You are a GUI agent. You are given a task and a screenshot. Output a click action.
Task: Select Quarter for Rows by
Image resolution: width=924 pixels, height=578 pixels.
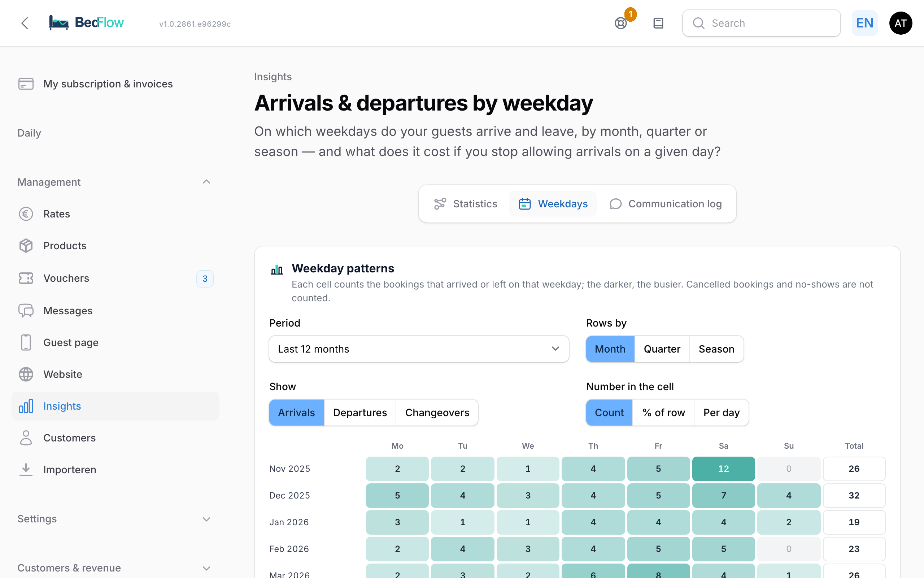coord(662,349)
